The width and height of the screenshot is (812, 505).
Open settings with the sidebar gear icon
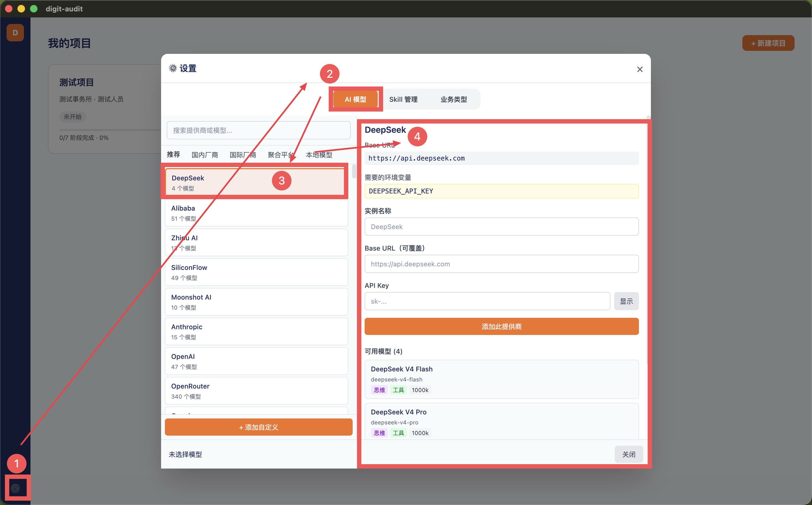point(15,488)
